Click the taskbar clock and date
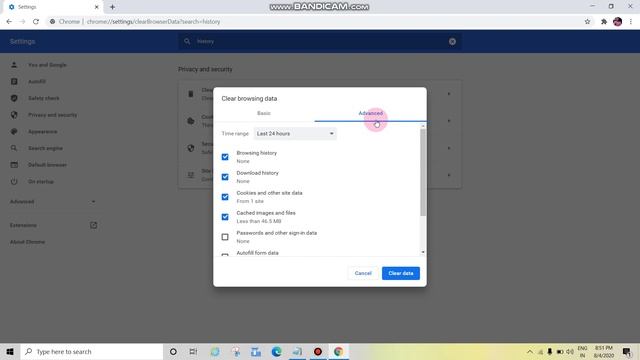 604,351
